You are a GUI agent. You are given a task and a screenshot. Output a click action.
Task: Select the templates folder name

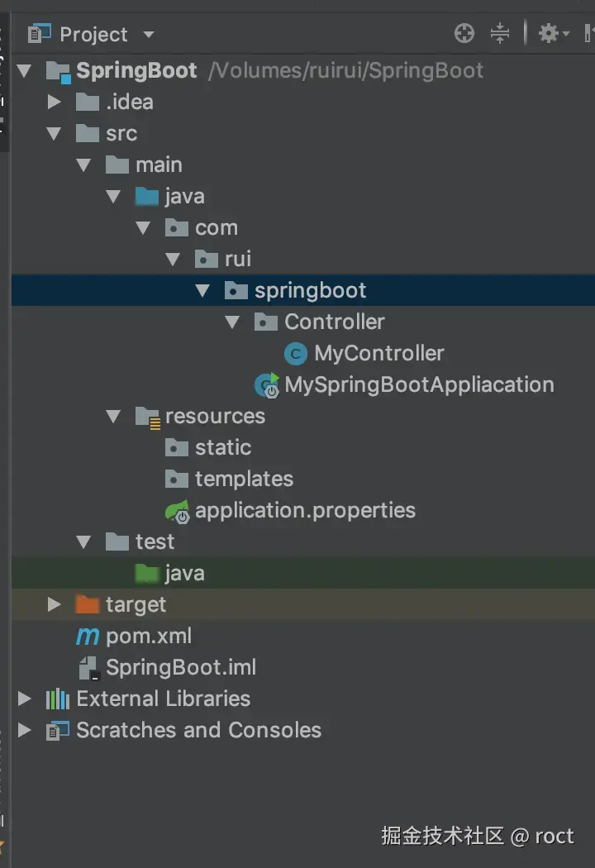tap(244, 480)
